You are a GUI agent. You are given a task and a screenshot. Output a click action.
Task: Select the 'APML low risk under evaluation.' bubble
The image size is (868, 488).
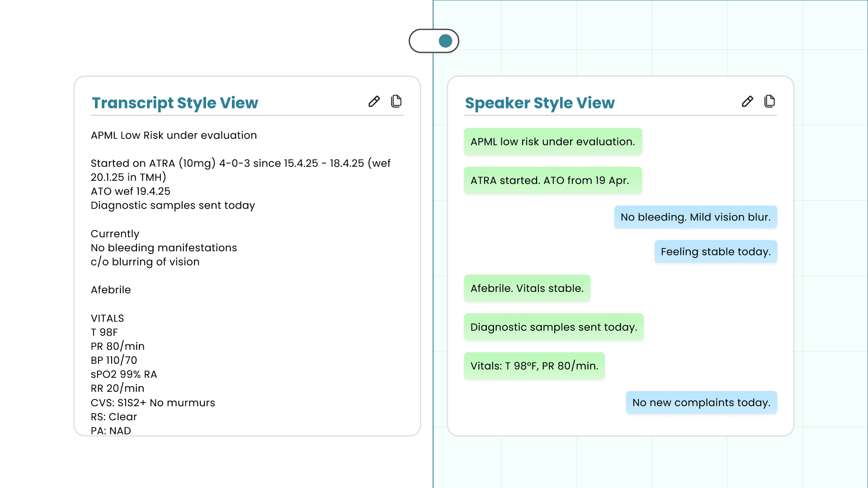pos(552,142)
